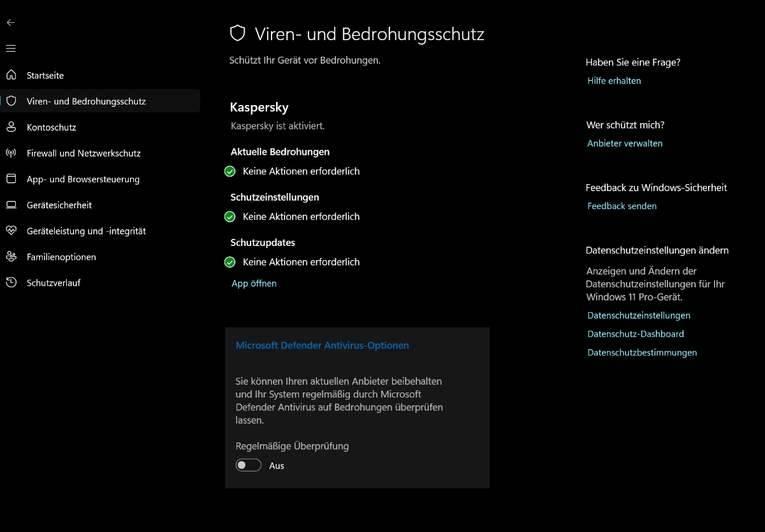Click the App- und Browsersteuerung window icon
This screenshot has height=532, width=765.
click(x=11, y=179)
